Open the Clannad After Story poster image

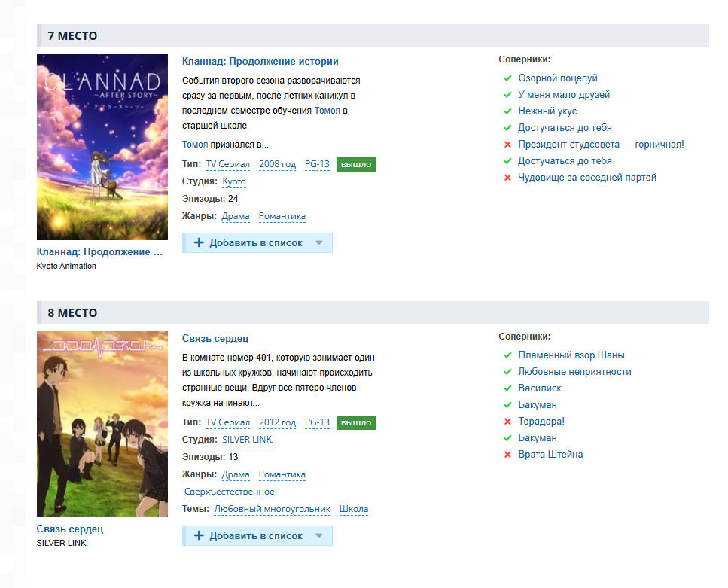(102, 147)
